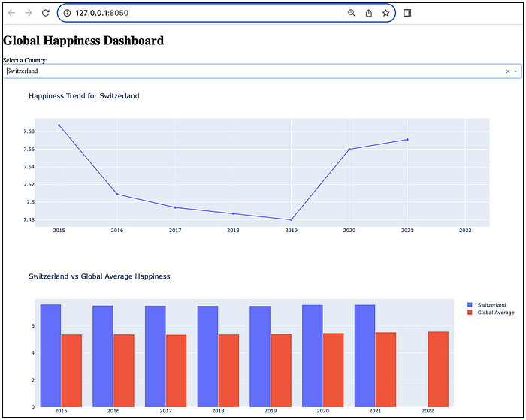Click the 2019 lowest data point on trend line
The width and height of the screenshot is (526, 420).
(292, 219)
